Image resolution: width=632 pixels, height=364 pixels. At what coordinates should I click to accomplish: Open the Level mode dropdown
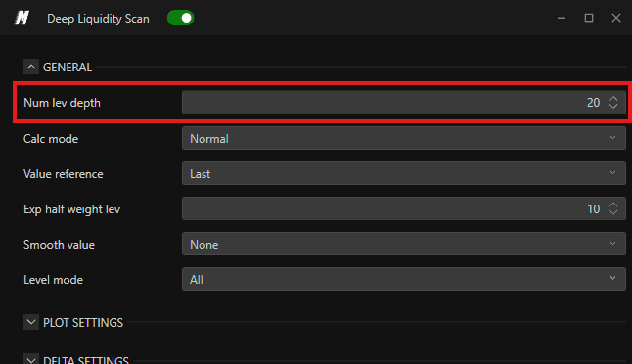tap(403, 279)
